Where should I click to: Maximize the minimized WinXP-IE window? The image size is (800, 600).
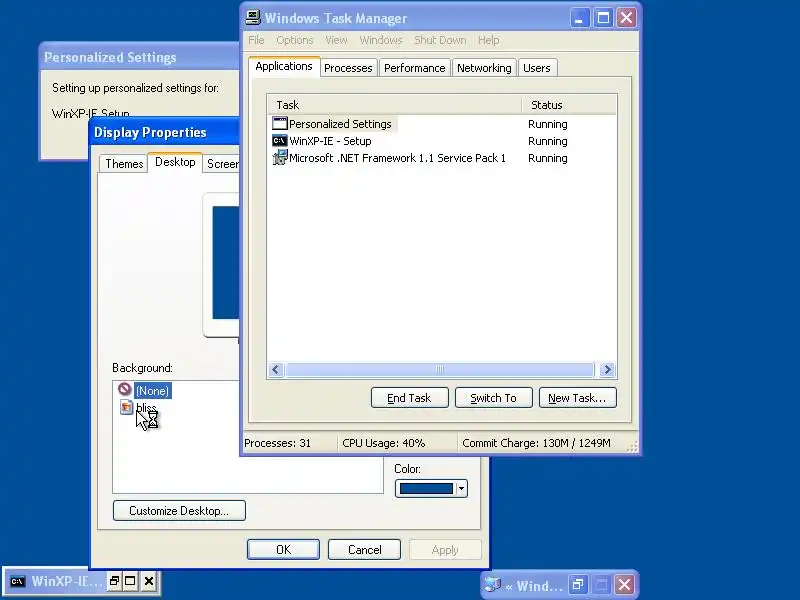[x=131, y=581]
